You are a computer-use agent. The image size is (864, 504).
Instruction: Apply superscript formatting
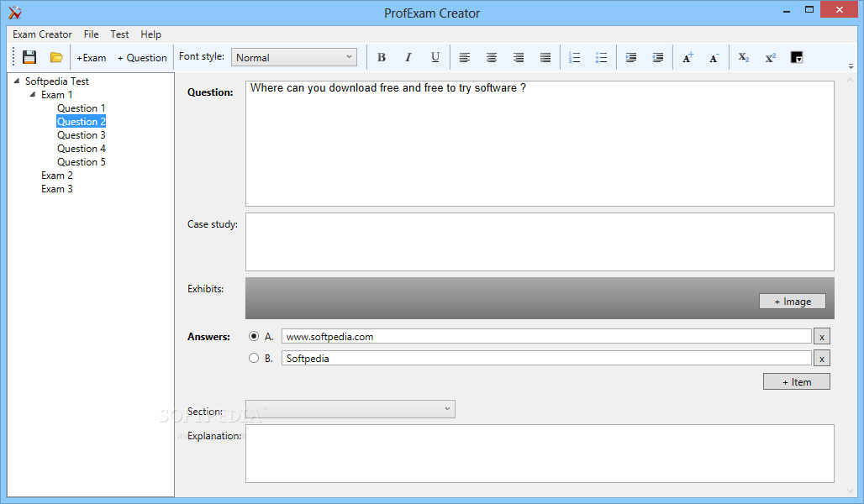771,57
